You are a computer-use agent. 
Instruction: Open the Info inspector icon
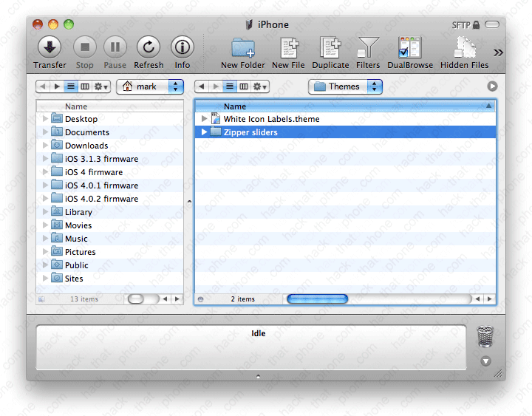coord(182,48)
